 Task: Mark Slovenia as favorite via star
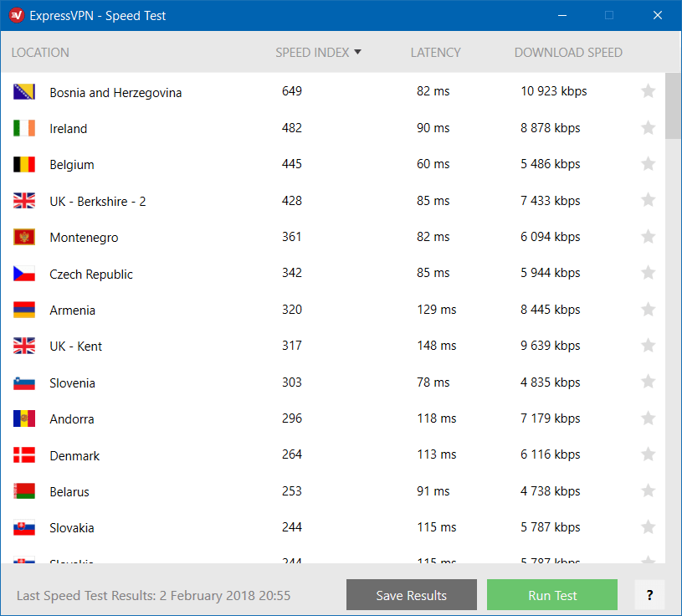648,382
